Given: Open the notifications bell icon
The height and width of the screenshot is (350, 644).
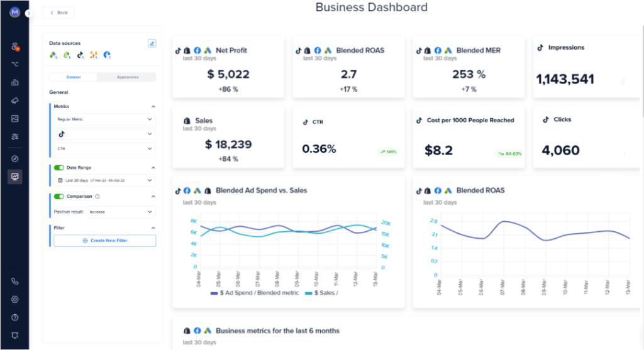Looking at the screenshot, I should click(15, 336).
